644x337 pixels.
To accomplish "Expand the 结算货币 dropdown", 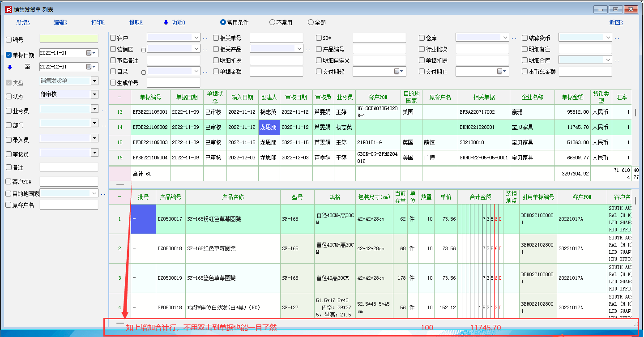I will [x=608, y=38].
